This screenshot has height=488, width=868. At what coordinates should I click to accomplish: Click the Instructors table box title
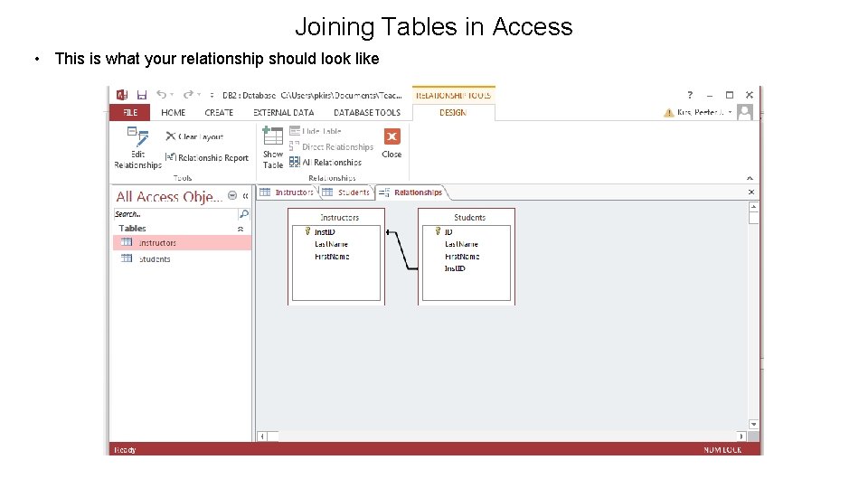pyautogui.click(x=339, y=218)
